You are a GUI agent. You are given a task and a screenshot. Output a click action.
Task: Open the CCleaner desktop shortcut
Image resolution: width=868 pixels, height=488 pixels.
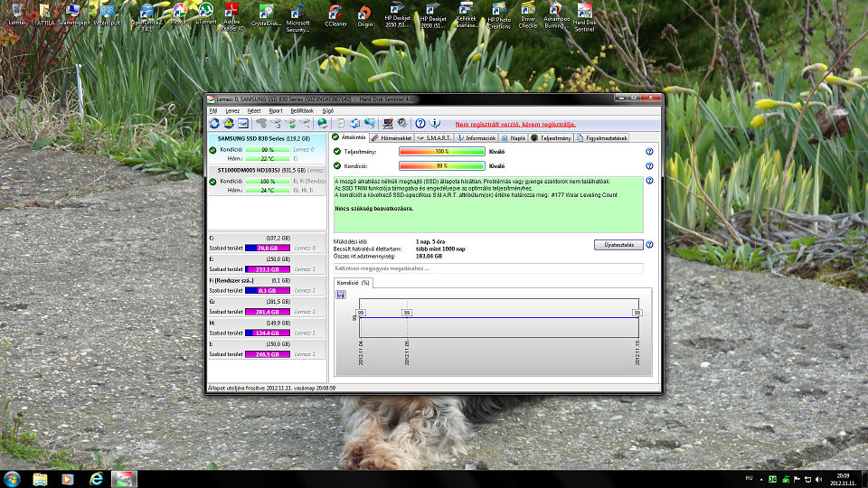[335, 16]
